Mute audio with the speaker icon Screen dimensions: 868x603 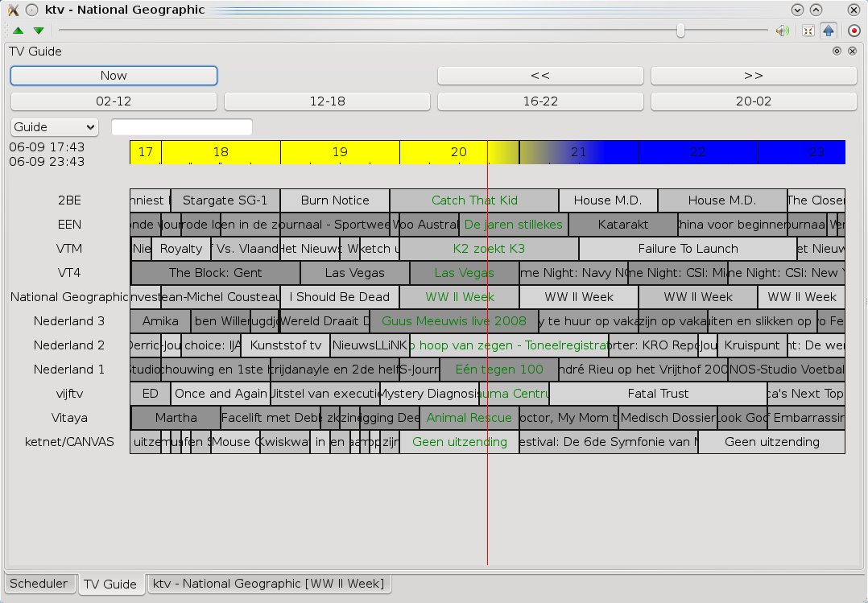click(x=782, y=31)
